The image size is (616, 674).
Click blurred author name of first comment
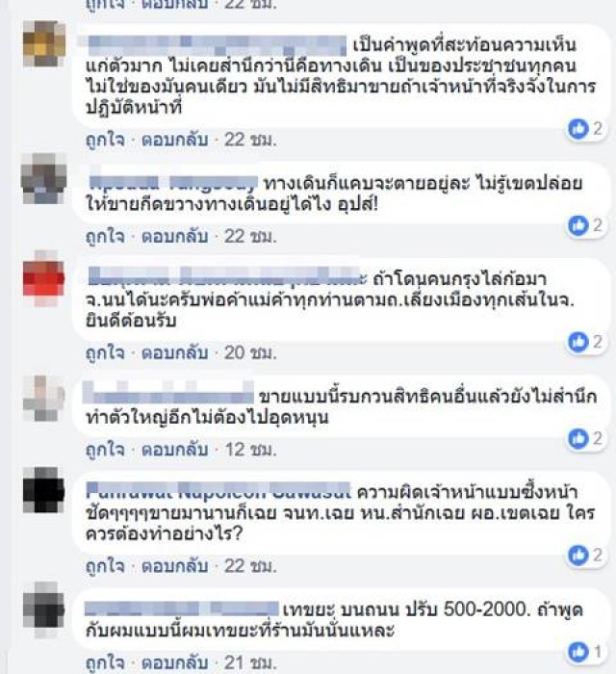point(217,45)
